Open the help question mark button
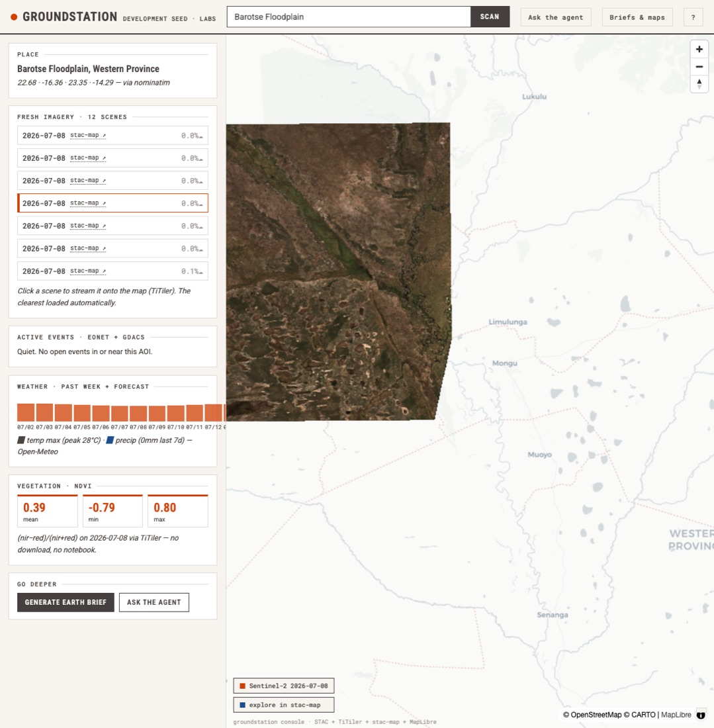 (693, 17)
